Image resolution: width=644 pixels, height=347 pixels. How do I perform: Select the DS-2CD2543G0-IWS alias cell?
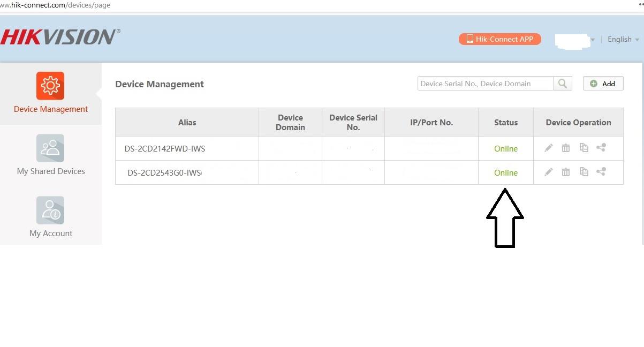coord(187,172)
